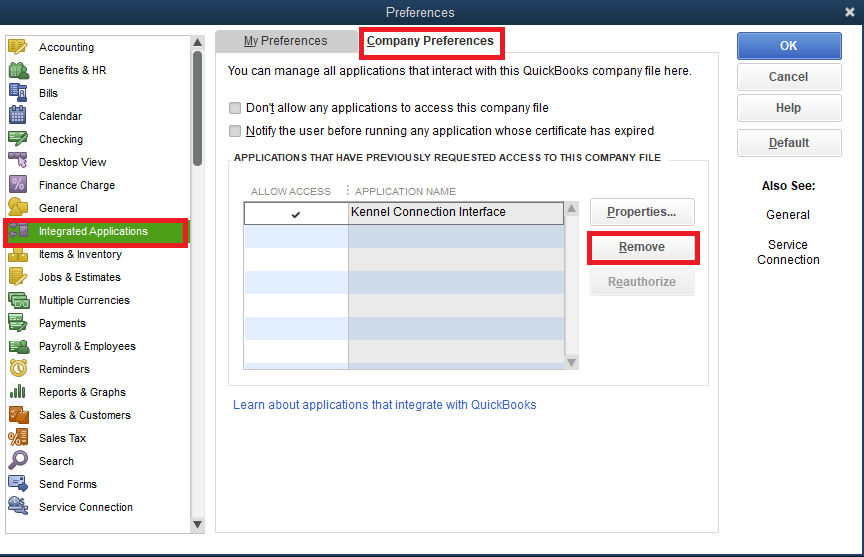Click category list scroll-up arrow
864x557 pixels.
click(197, 42)
